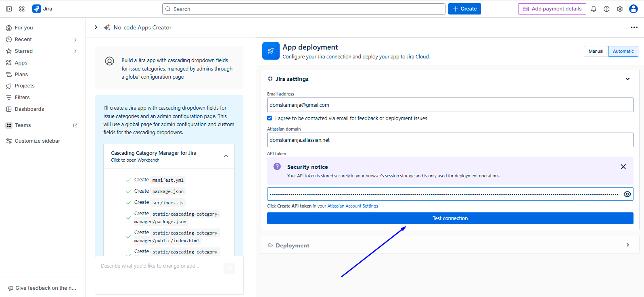This screenshot has height=297, width=644.
Task: Open the three-dot more actions menu
Action: click(634, 27)
